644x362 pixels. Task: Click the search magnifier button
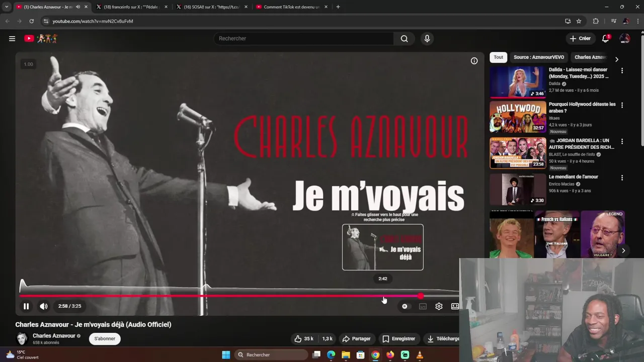click(404, 39)
